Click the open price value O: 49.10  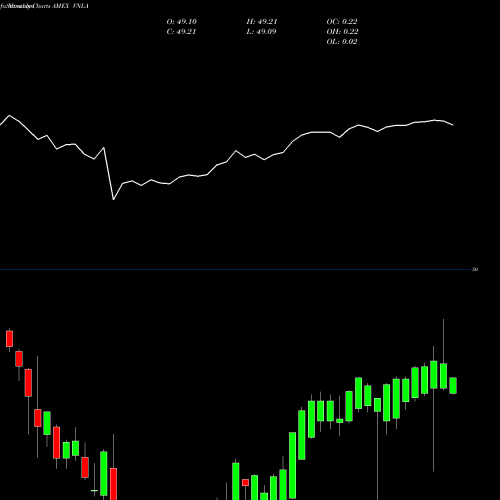coord(182,22)
